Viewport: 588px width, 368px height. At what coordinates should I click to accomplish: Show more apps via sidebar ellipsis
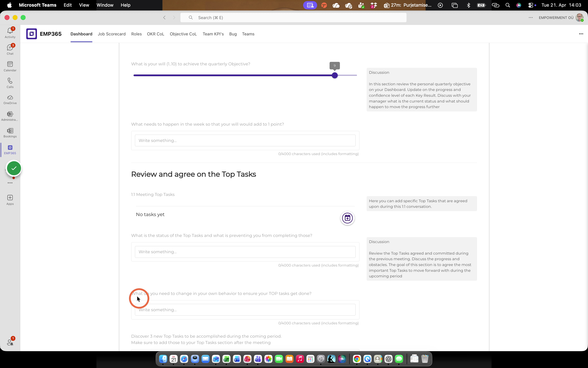click(x=10, y=183)
